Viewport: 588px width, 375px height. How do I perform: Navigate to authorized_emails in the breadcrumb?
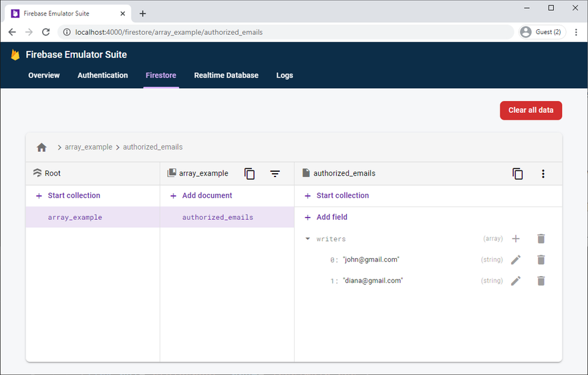[152, 147]
